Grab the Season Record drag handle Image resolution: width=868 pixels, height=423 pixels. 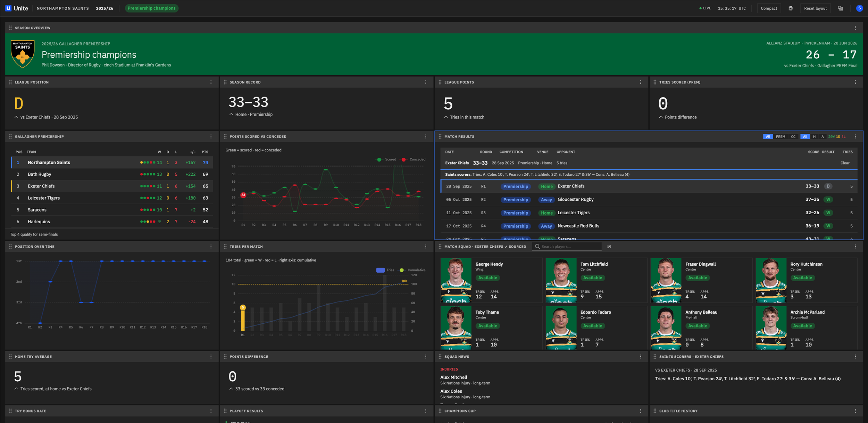tap(225, 82)
